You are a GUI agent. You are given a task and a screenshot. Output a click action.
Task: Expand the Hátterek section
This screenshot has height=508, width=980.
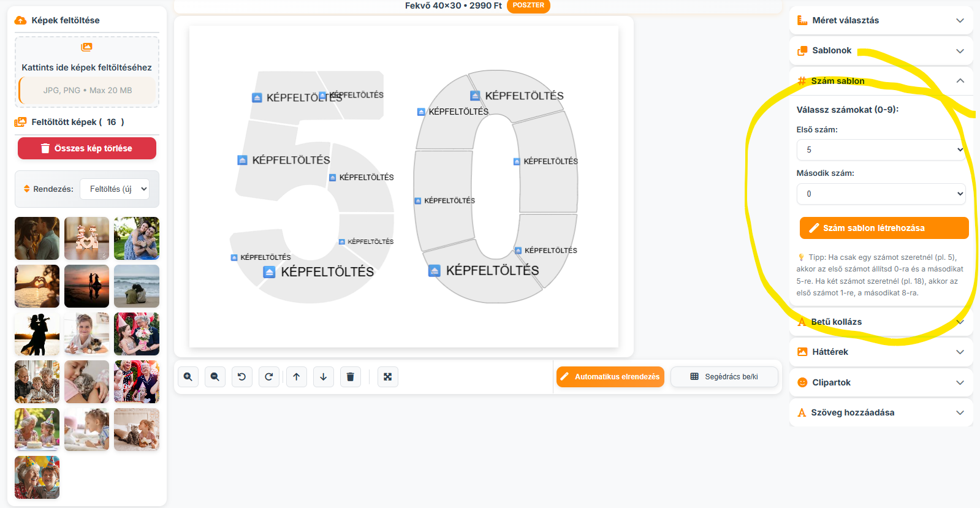click(881, 352)
